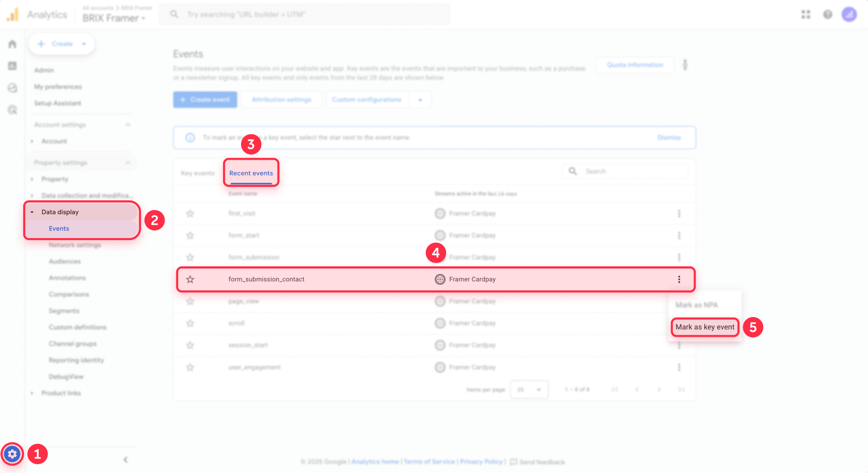
Task: Open the Advertising icon in left rail
Action: (x=12, y=110)
